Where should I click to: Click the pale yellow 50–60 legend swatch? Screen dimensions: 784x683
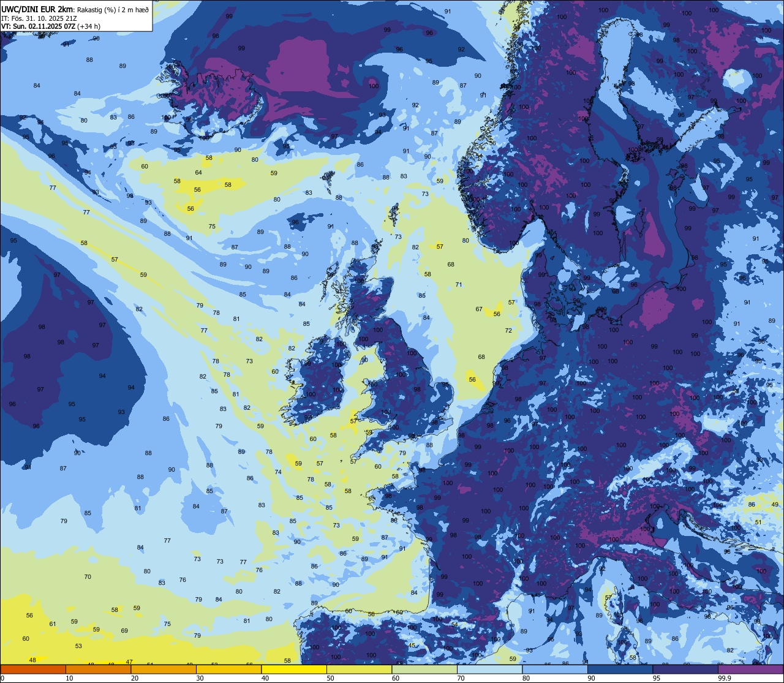click(359, 669)
